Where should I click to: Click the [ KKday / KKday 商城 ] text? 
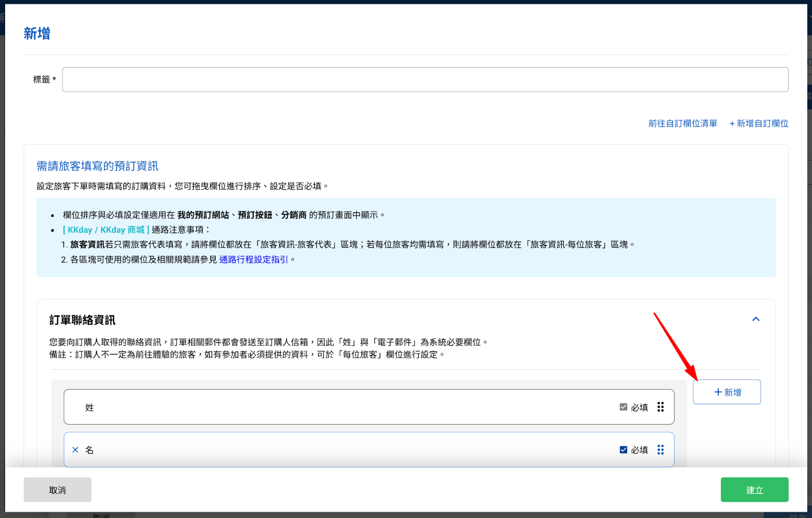[x=106, y=230]
